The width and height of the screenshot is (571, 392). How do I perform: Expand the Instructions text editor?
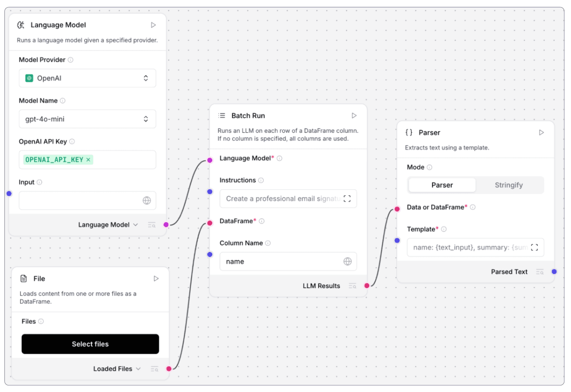347,199
